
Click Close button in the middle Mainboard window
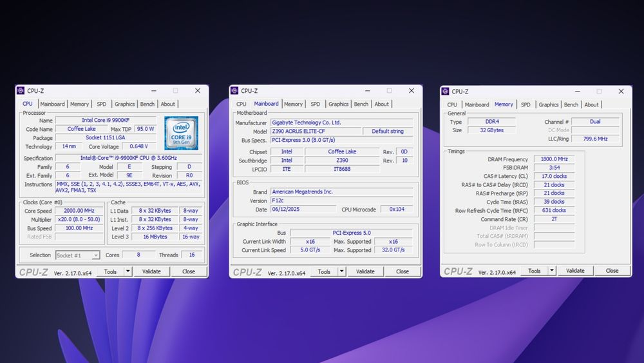(x=402, y=271)
